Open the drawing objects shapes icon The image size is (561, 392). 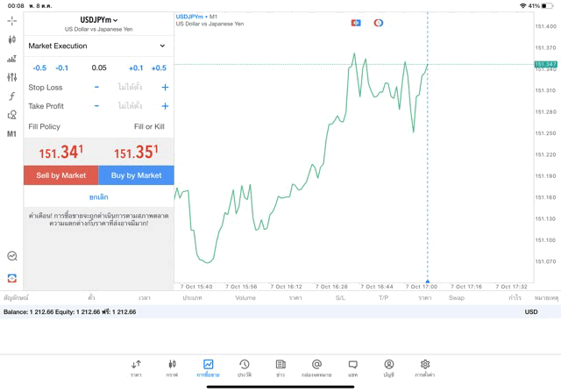(x=11, y=115)
